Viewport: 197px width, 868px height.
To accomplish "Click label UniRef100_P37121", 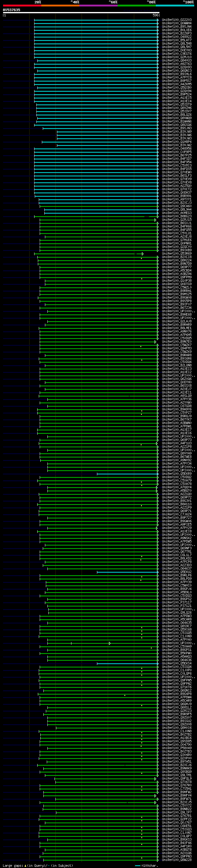I will [x=176, y=606].
